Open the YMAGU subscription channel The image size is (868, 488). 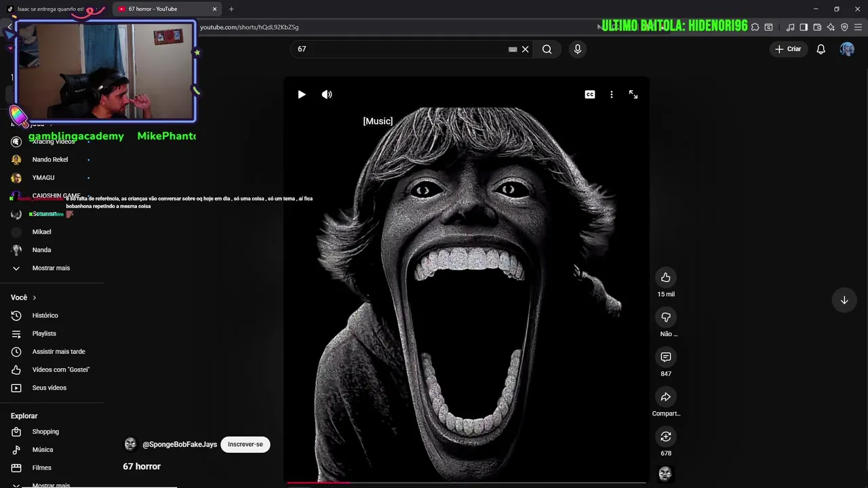pyautogui.click(x=43, y=178)
